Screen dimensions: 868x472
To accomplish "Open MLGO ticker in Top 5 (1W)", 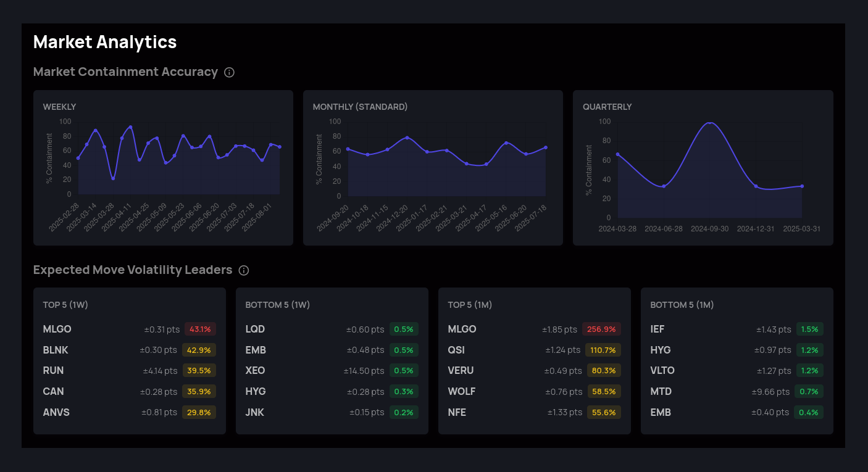I will tap(57, 329).
